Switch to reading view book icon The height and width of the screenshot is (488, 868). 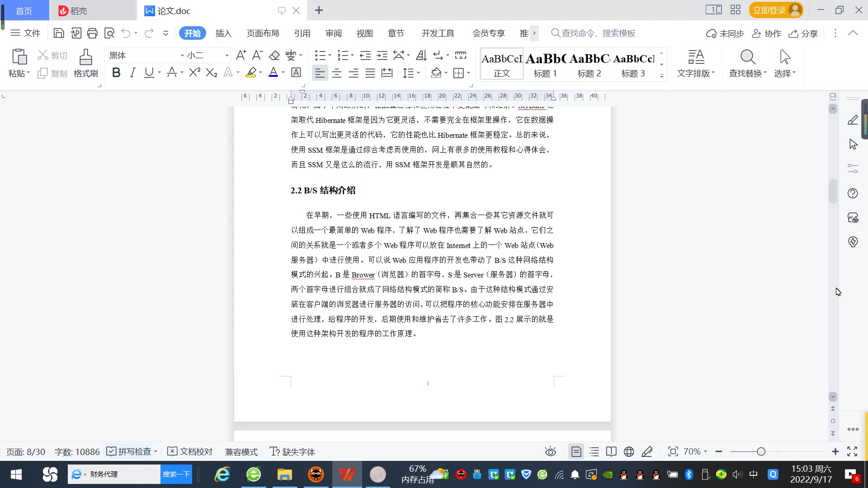tap(611, 451)
